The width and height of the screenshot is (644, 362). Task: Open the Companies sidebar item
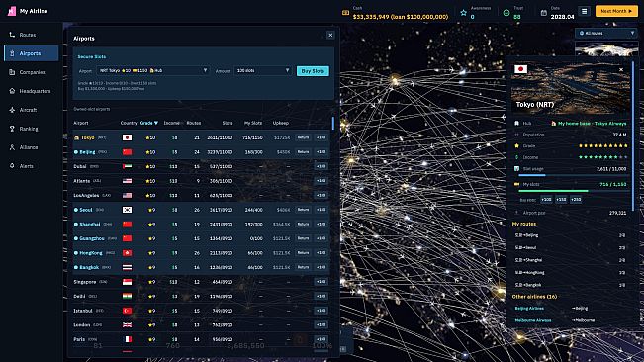pos(32,72)
